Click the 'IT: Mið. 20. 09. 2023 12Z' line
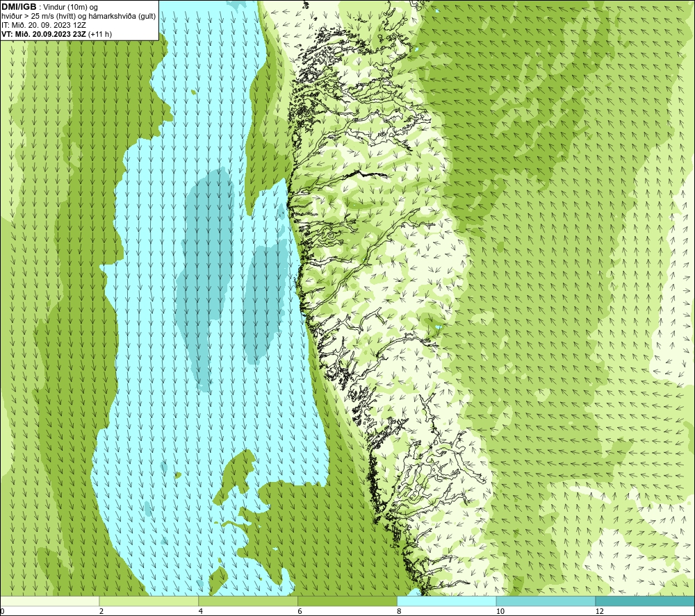This screenshot has width=695, height=616. [44, 25]
